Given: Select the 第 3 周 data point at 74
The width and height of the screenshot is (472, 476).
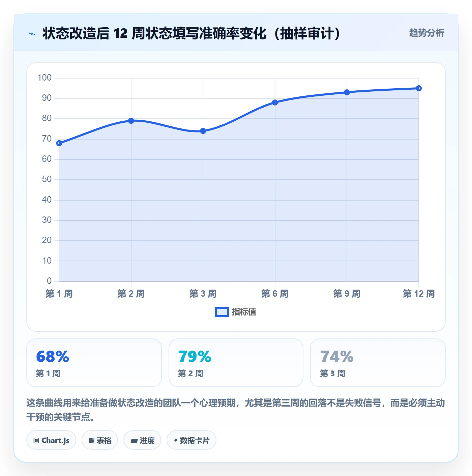Looking at the screenshot, I should 203,131.
